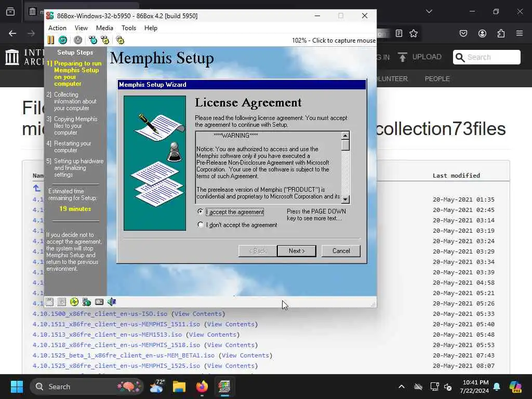
Task: Click license text scrollbar down arrow
Action: point(345,199)
